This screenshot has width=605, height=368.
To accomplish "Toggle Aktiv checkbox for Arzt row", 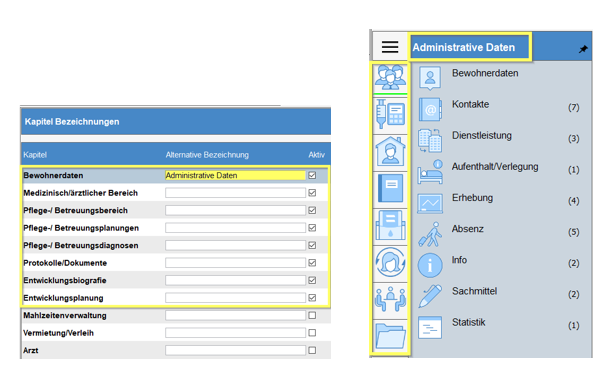I will (312, 350).
